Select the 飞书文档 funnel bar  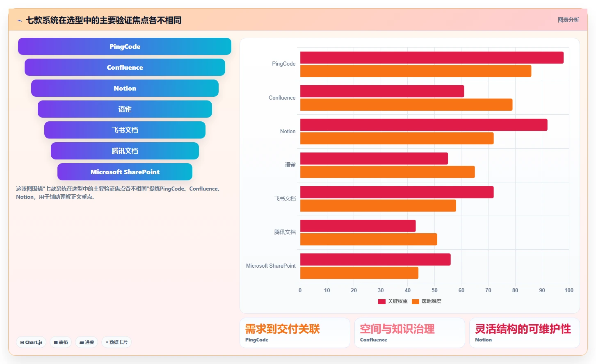tap(125, 130)
